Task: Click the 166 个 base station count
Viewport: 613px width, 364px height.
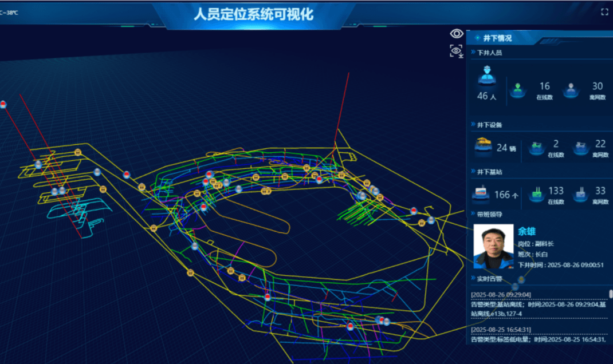Action: pos(506,195)
